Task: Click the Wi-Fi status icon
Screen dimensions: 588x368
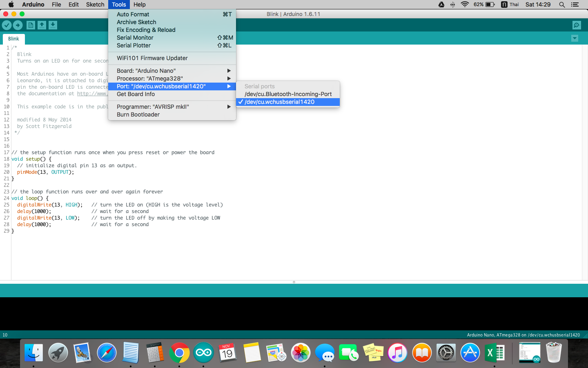Action: click(x=465, y=4)
